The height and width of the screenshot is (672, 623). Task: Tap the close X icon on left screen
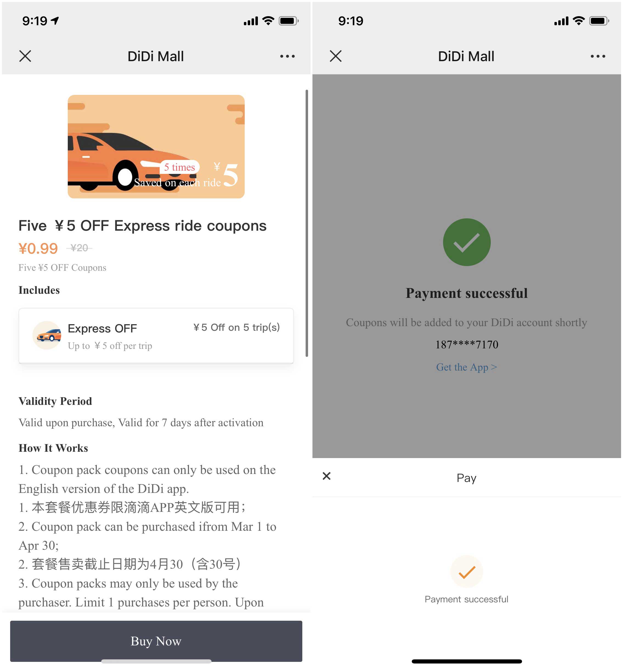(25, 56)
